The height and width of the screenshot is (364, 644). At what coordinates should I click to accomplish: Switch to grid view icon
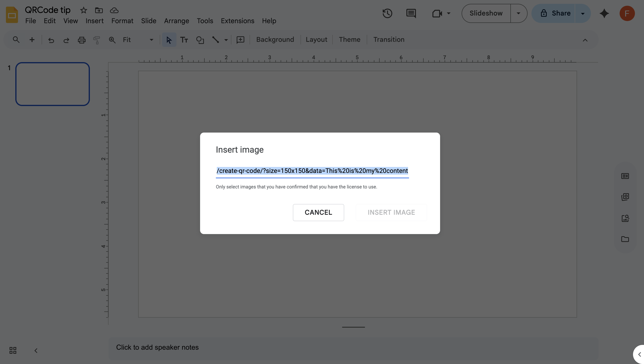[13, 350]
